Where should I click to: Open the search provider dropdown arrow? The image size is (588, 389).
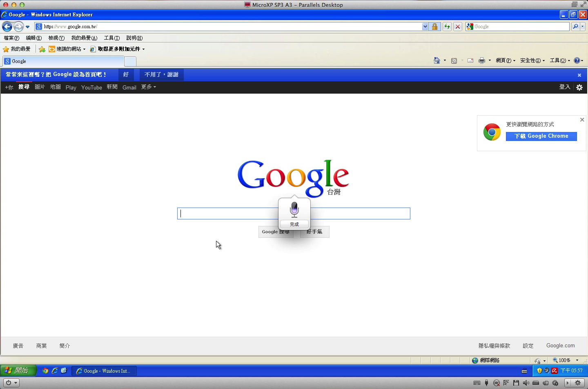pos(583,27)
